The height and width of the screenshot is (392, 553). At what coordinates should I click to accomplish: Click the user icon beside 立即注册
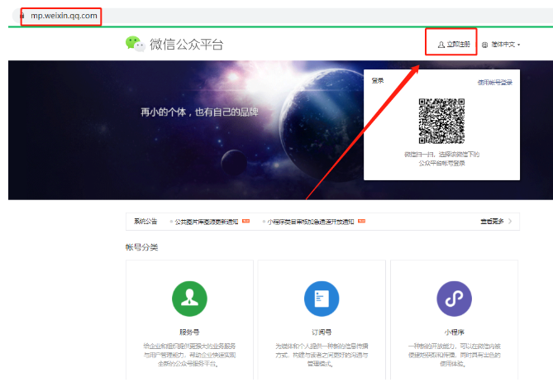point(441,45)
